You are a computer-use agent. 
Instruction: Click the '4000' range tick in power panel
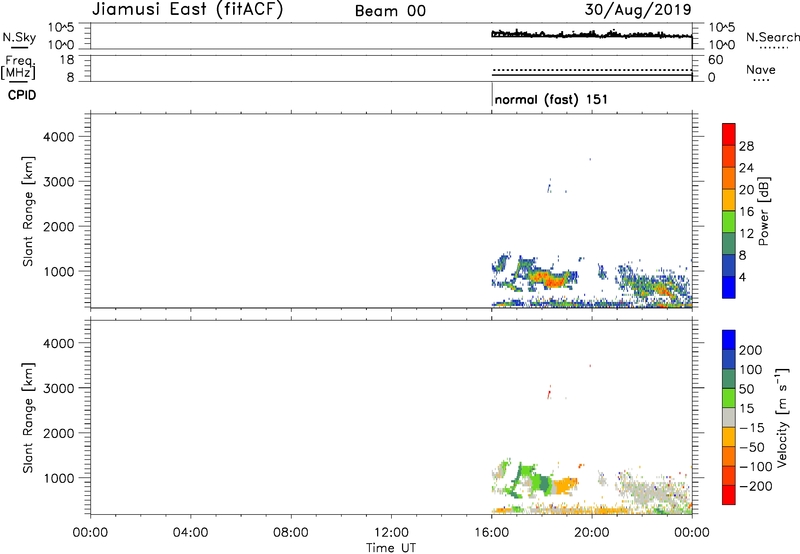point(59,137)
